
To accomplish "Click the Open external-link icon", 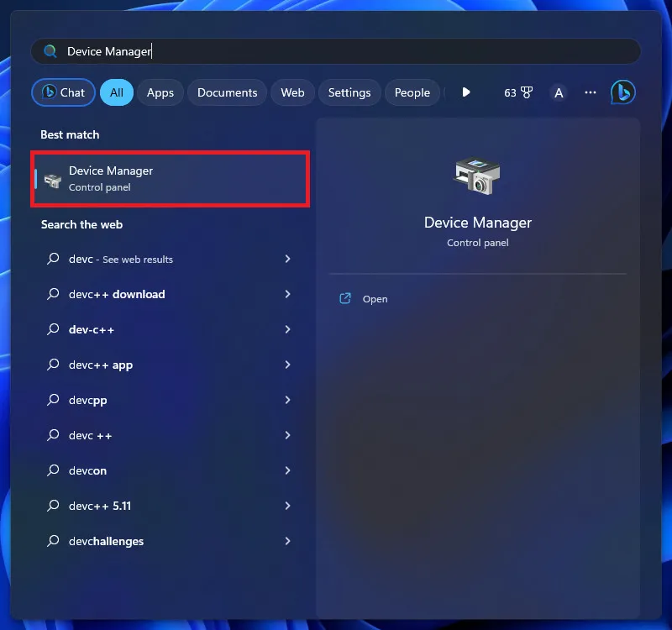I will point(345,298).
